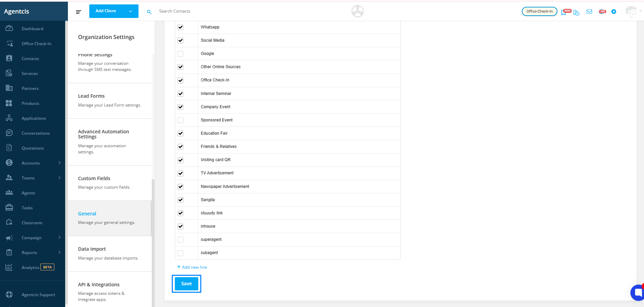Click the Agentcis logo text

[17, 11]
